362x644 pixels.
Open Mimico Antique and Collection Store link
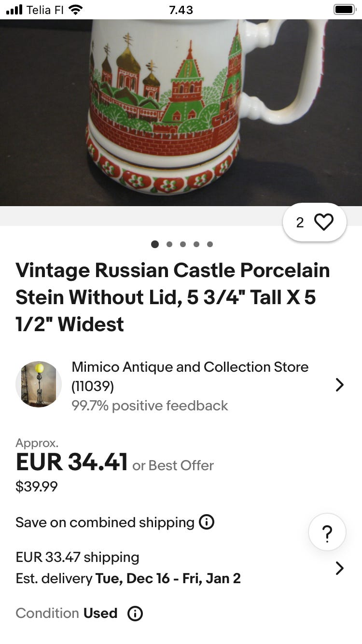pyautogui.click(x=190, y=367)
